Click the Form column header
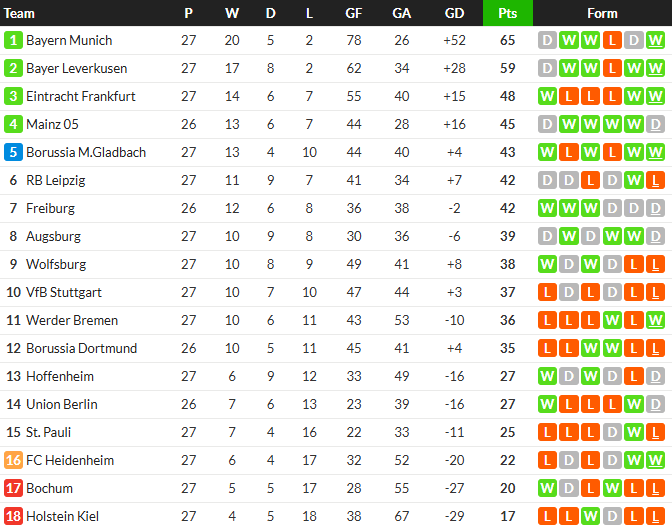The image size is (672, 531). [x=602, y=13]
